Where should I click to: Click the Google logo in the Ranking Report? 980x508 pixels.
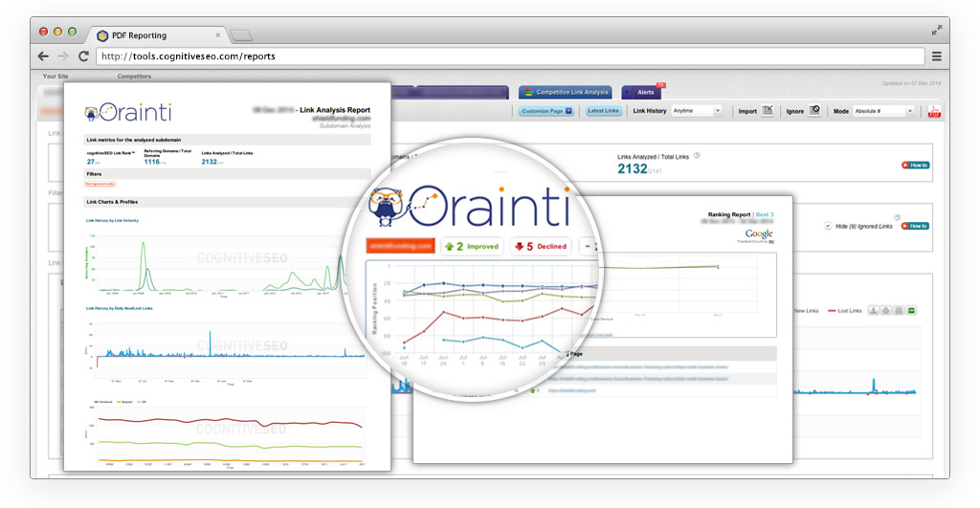click(759, 234)
